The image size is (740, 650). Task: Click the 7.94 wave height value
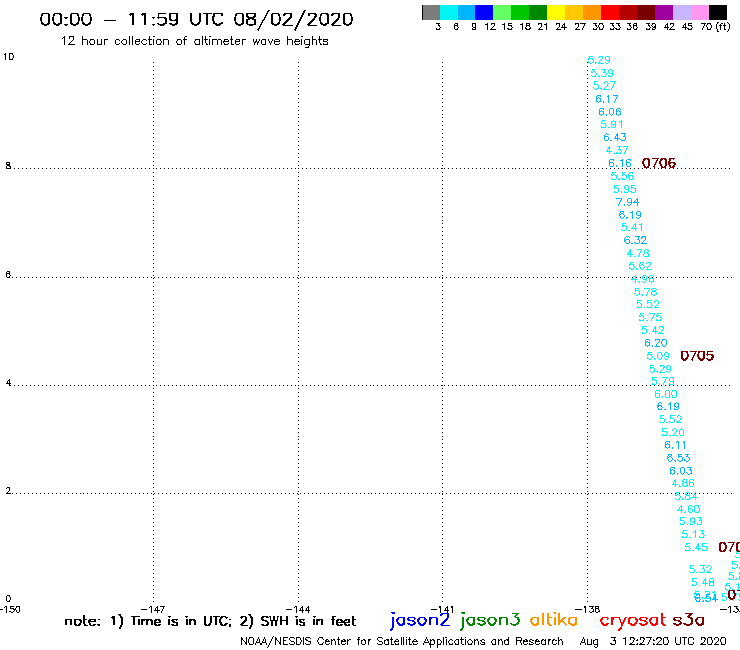click(627, 202)
